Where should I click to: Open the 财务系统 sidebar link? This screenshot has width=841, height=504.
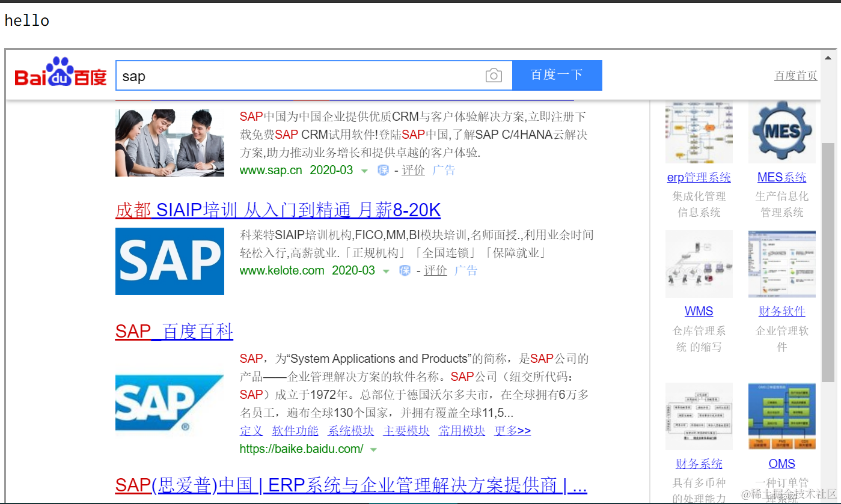click(699, 464)
